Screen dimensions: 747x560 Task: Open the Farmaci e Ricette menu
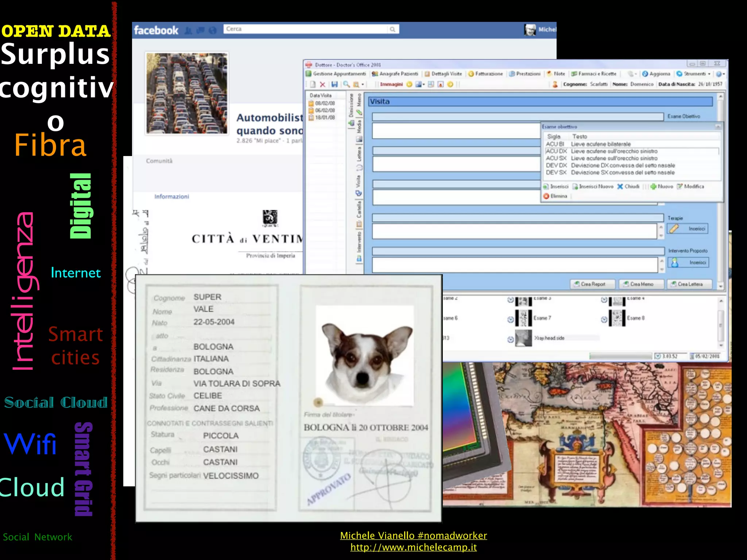(x=593, y=74)
